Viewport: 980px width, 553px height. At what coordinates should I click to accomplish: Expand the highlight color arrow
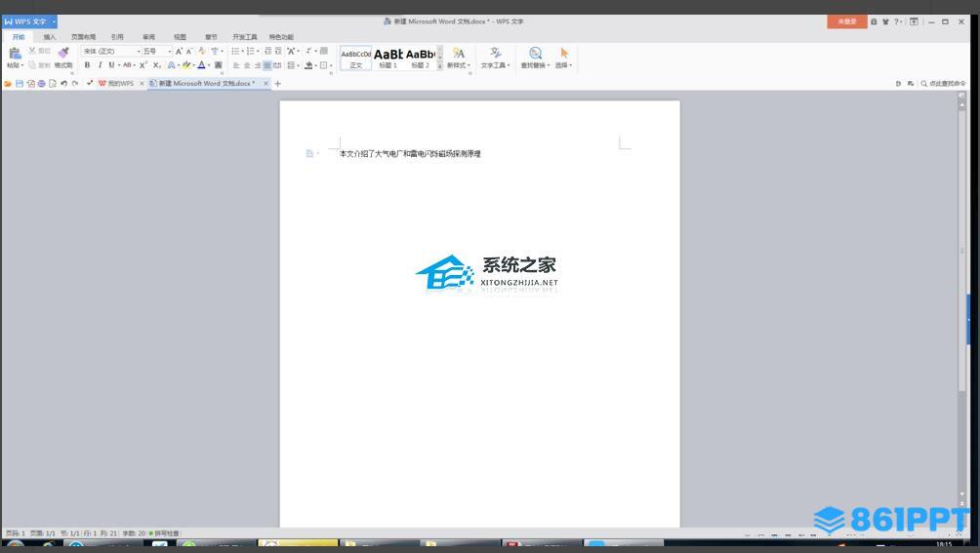pyautogui.click(x=193, y=65)
